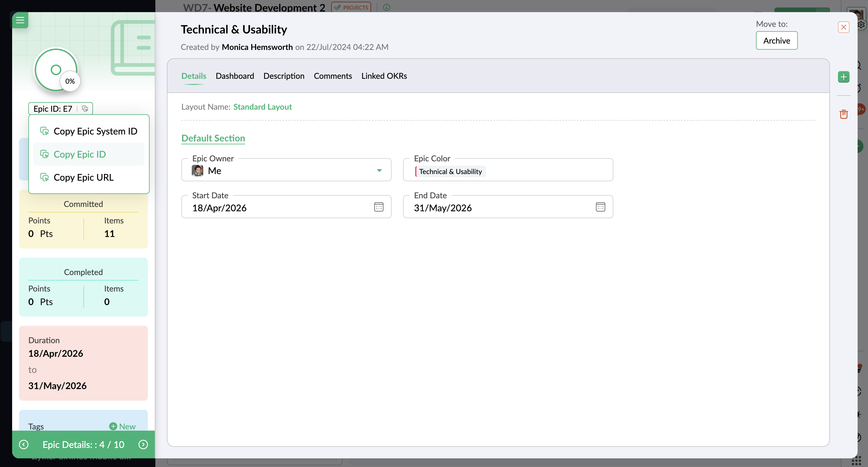Click the hamburger menu icon

pos(20,20)
